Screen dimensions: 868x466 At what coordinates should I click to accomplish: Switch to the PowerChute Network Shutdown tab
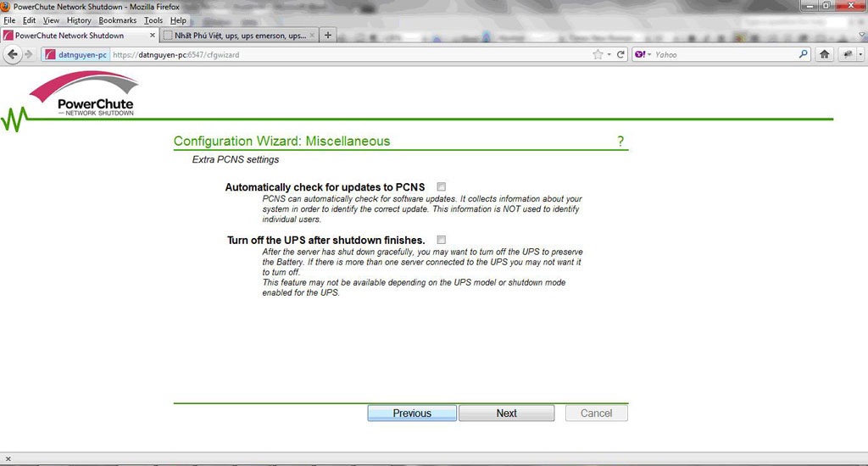80,35
